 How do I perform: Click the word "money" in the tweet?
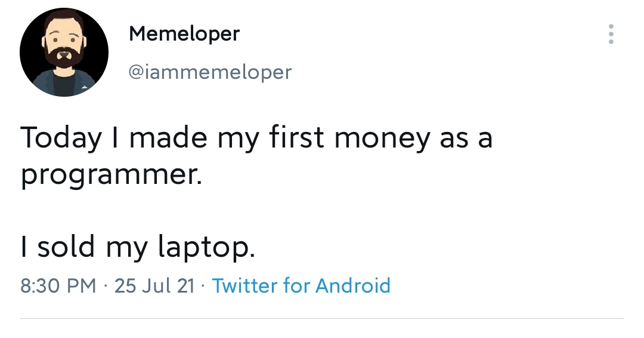(382, 138)
